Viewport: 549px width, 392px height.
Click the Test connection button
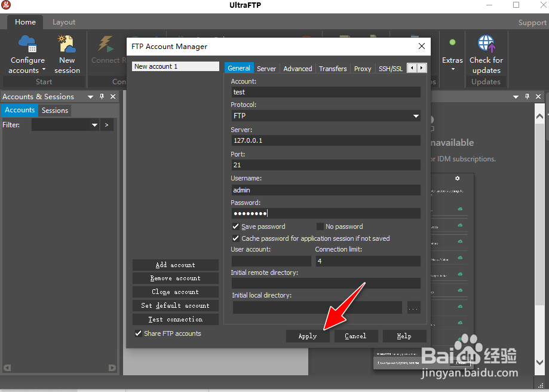(176, 319)
